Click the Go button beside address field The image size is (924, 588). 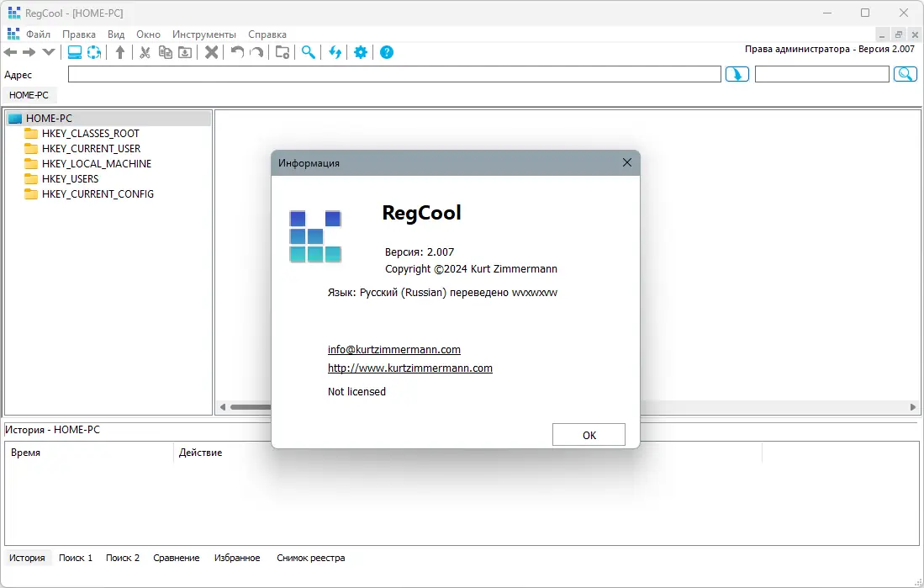tap(737, 74)
